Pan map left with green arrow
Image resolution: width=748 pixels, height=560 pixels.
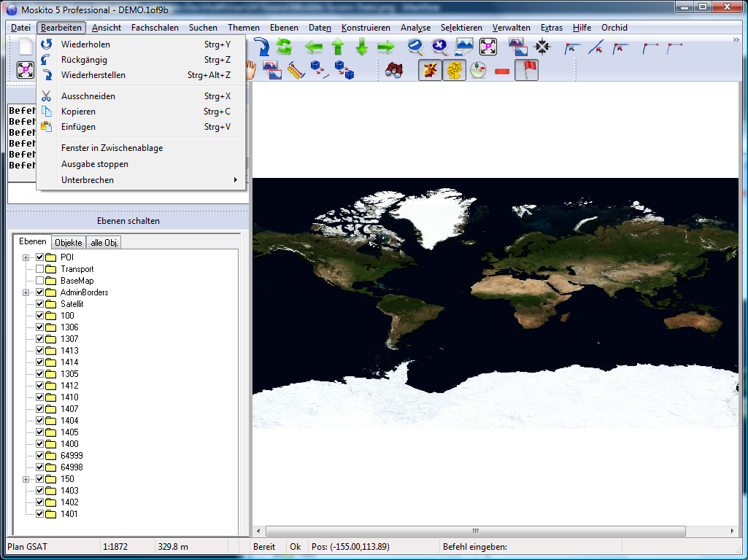[x=314, y=47]
